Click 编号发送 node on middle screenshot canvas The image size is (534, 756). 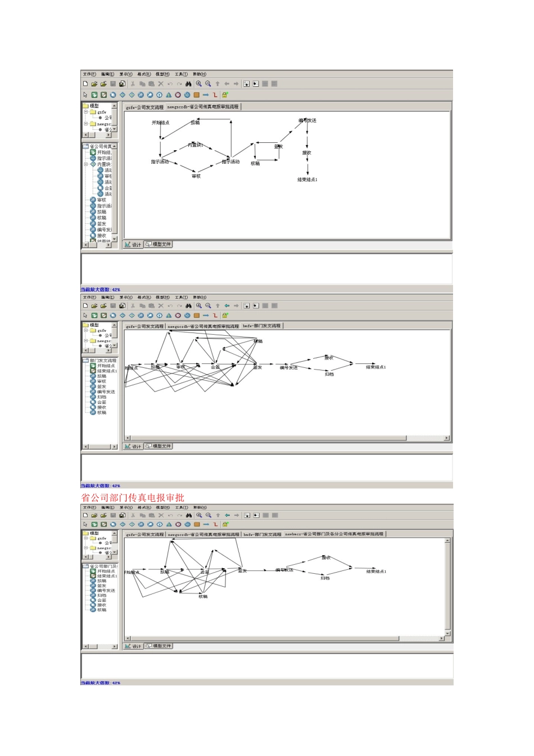tap(289, 367)
